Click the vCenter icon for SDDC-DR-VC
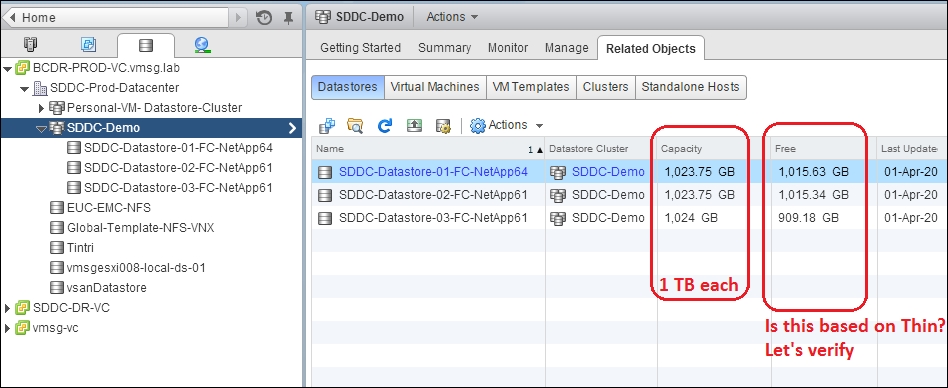This screenshot has height=388, width=948. point(22,308)
